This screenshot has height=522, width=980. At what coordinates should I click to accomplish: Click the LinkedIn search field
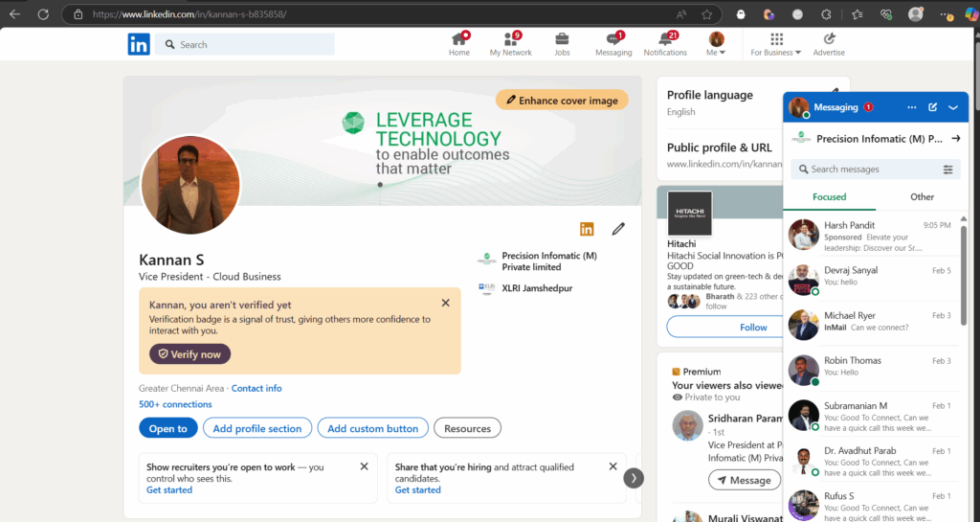coord(244,44)
